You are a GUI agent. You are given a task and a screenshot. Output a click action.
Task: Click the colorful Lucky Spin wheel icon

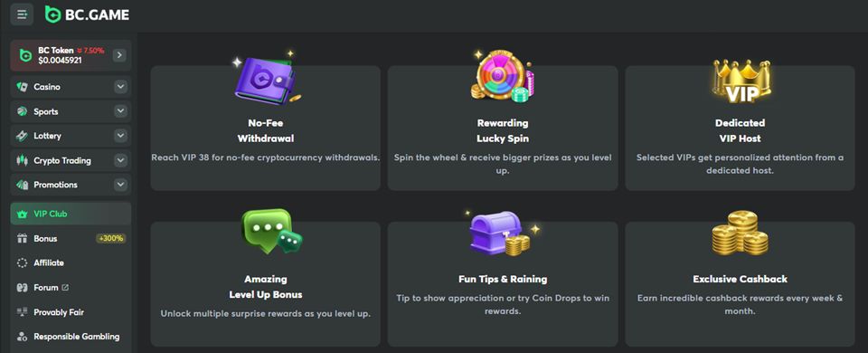point(503,76)
